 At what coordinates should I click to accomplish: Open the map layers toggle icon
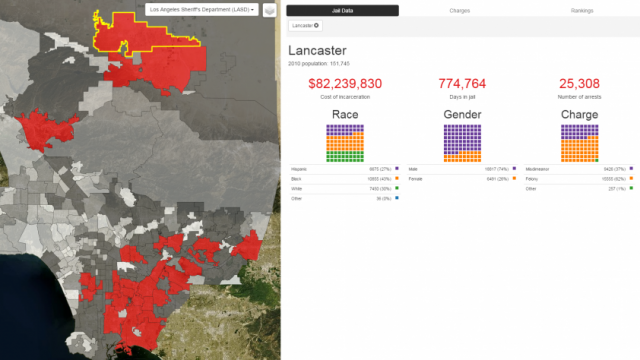[269, 10]
